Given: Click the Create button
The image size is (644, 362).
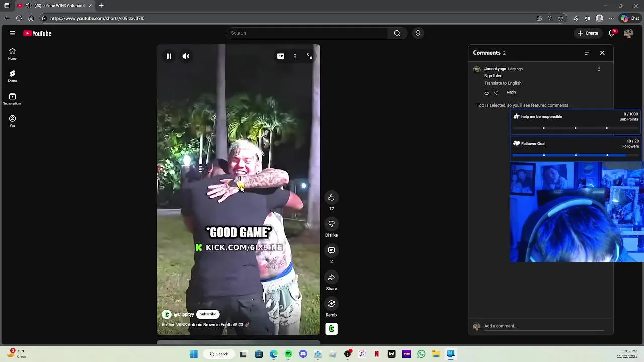Looking at the screenshot, I should (588, 33).
